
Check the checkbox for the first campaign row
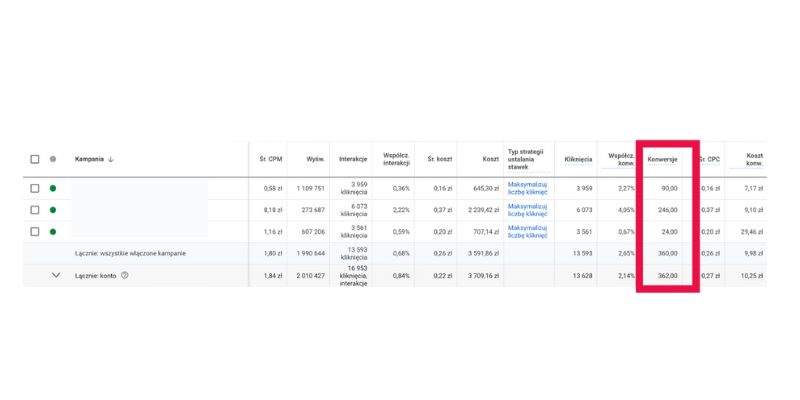[x=34, y=188]
